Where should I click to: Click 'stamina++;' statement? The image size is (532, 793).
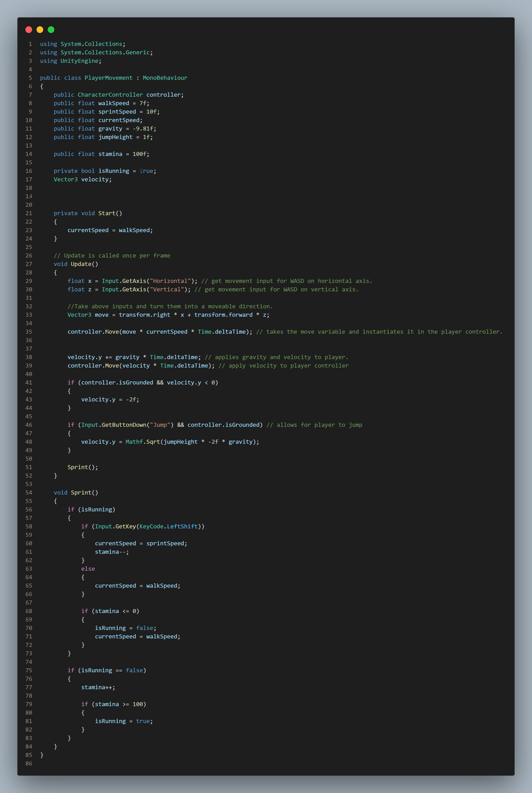98,688
